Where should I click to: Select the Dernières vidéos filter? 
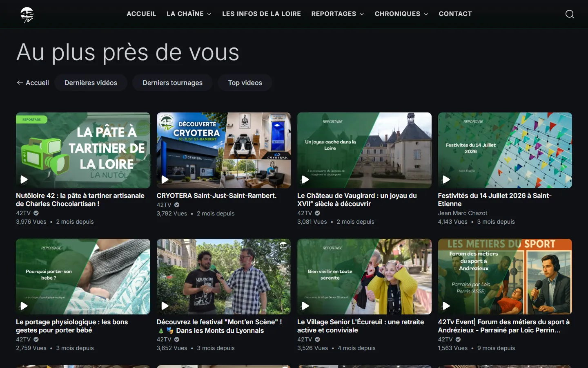tap(91, 83)
